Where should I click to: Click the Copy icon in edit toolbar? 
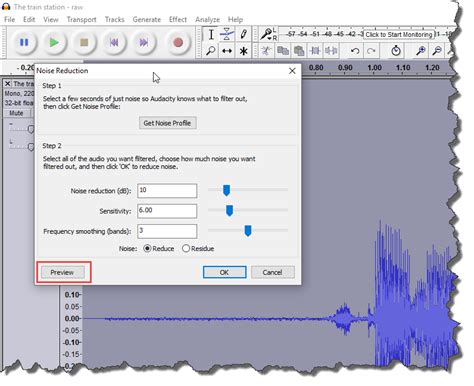(283, 51)
